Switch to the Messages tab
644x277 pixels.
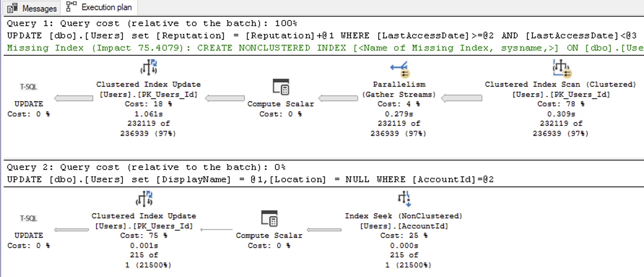[x=32, y=8]
